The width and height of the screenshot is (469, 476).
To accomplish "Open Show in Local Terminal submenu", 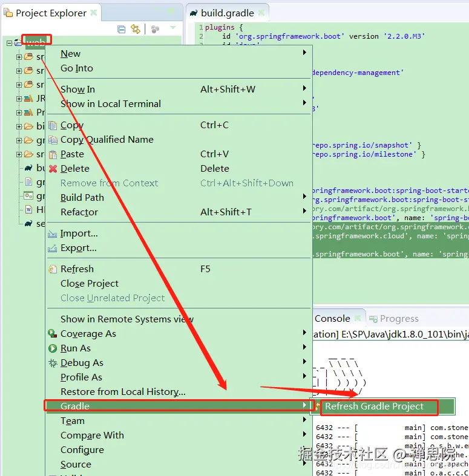I will [179, 104].
